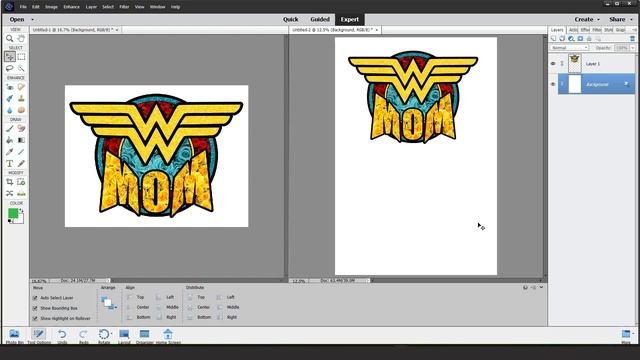The width and height of the screenshot is (640, 360).
Task: Click the Delete layer trash icon
Action: tap(632, 38)
